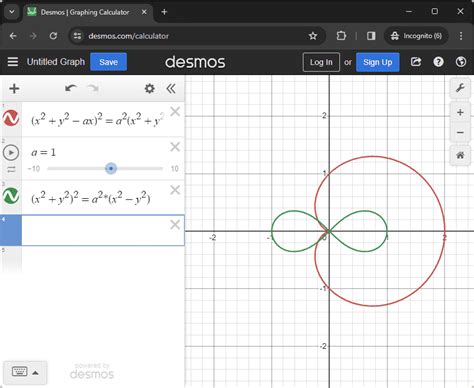Click the powered by desmos logo
This screenshot has height=388, width=474.
[x=92, y=371]
